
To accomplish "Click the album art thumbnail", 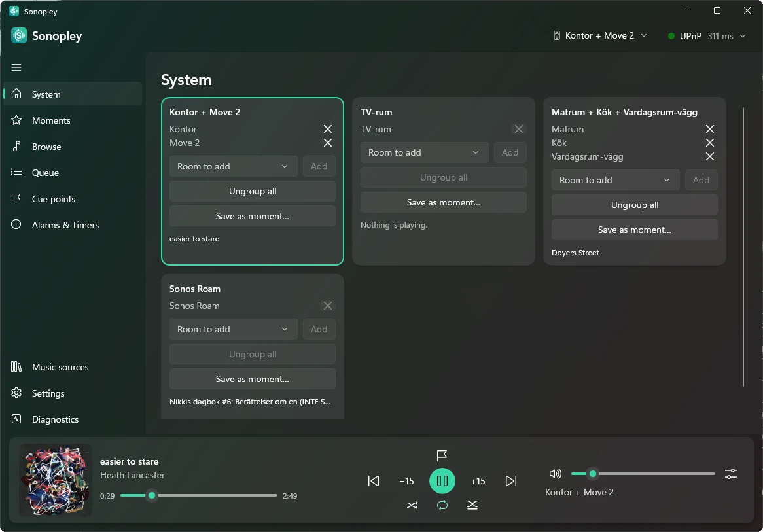I will [55, 480].
